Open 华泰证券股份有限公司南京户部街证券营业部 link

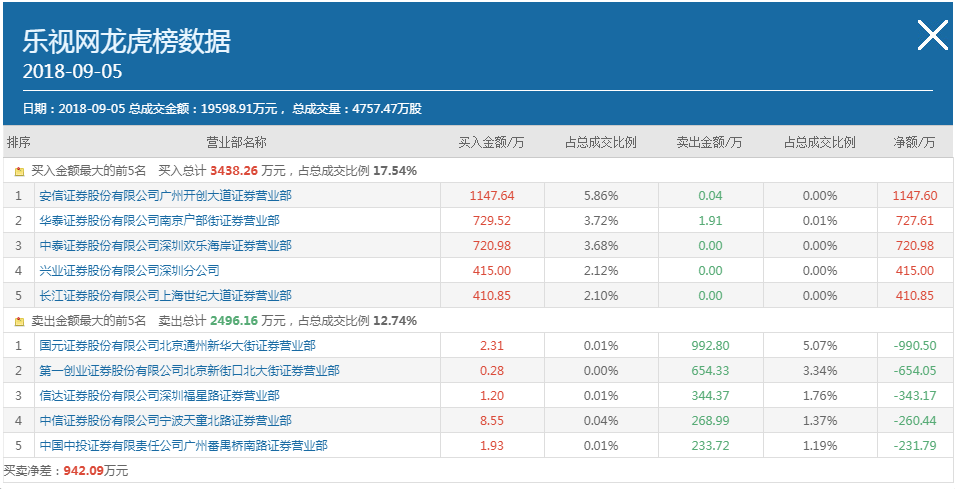159,221
